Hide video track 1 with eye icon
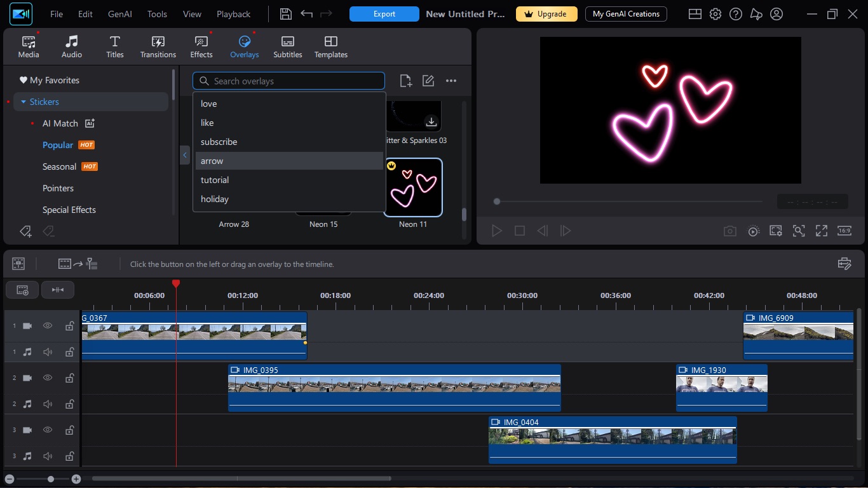This screenshot has height=488, width=868. (x=48, y=326)
